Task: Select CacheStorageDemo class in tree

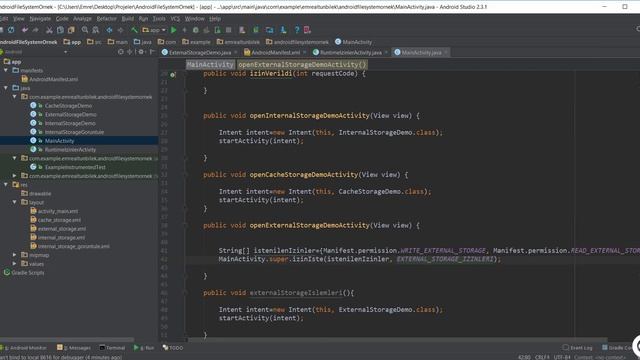Action: [x=68, y=106]
